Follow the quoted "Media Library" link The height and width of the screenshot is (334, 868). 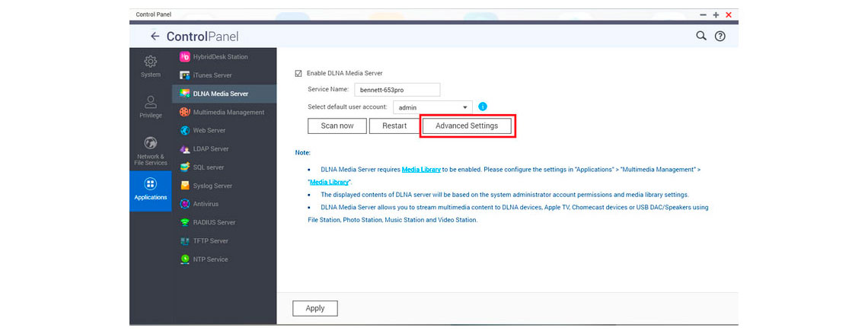click(329, 182)
